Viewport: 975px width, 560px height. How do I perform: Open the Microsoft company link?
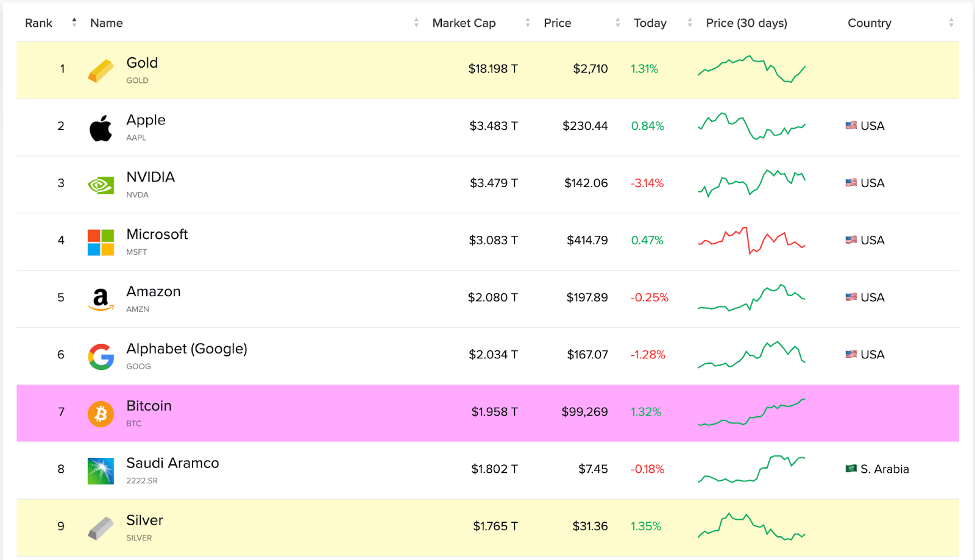pos(157,234)
